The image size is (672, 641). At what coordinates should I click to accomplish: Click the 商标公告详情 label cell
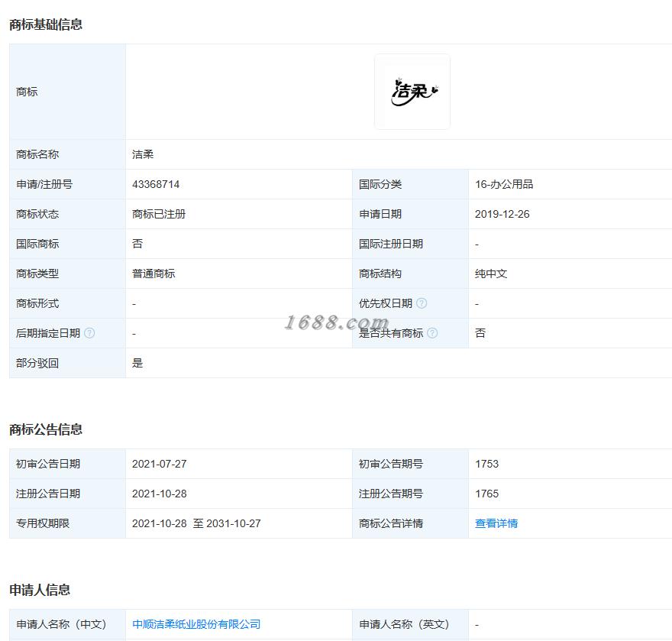tap(410, 523)
